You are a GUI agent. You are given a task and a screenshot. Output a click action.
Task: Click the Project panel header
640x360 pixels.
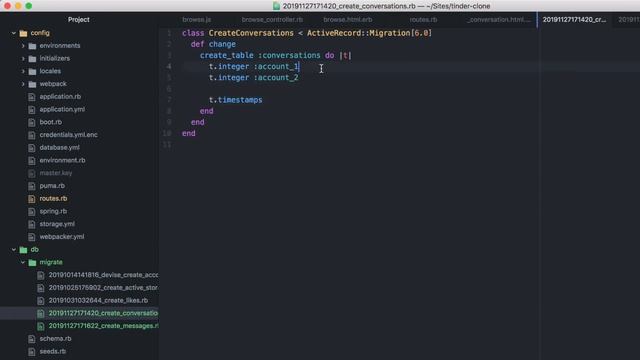[79, 20]
